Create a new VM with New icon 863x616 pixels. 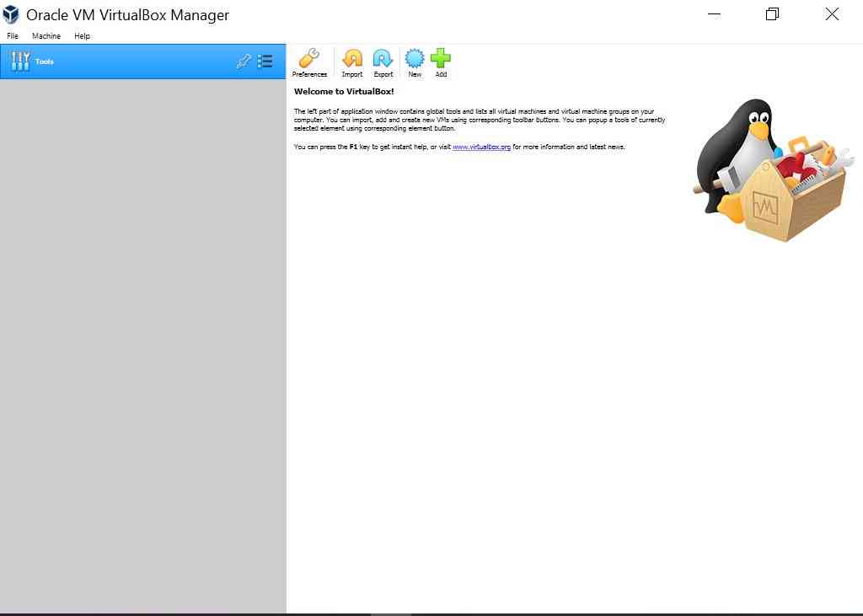(x=415, y=58)
